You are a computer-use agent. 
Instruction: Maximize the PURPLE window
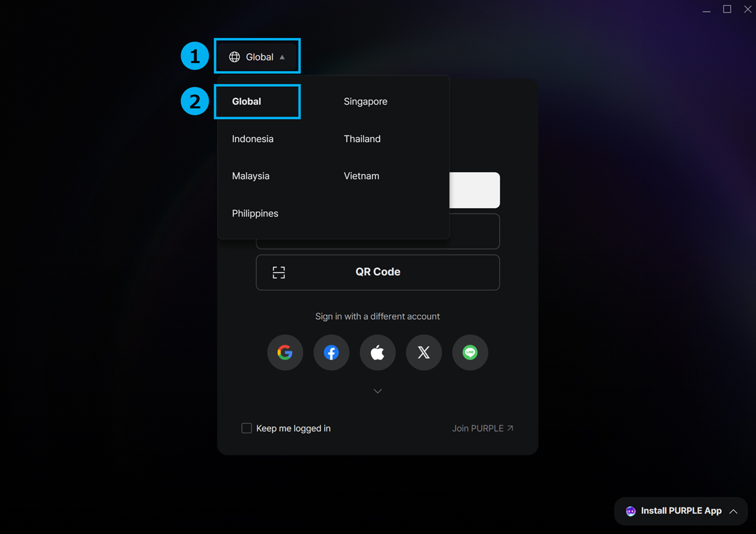727,9
